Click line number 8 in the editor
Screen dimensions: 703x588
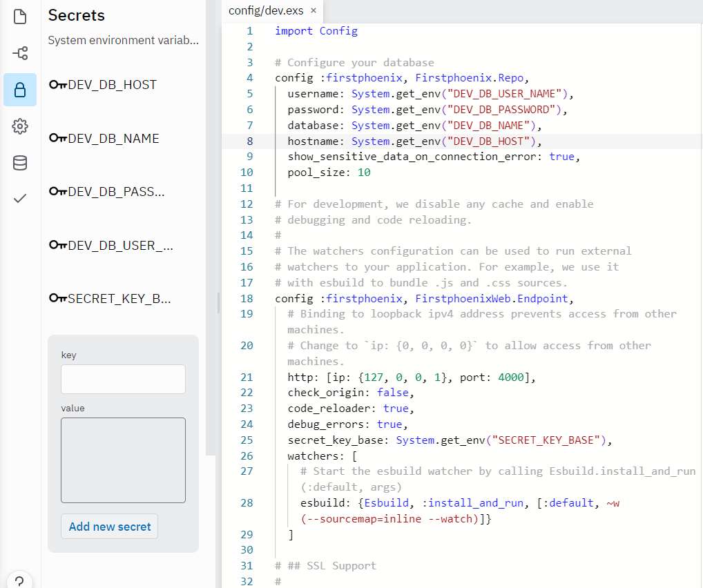coord(249,141)
